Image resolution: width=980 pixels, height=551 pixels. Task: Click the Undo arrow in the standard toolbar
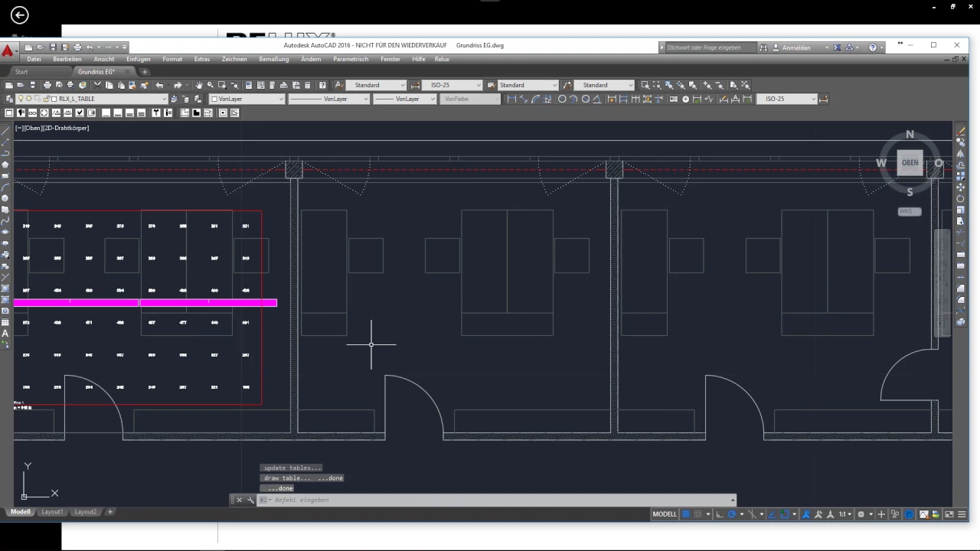(159, 85)
